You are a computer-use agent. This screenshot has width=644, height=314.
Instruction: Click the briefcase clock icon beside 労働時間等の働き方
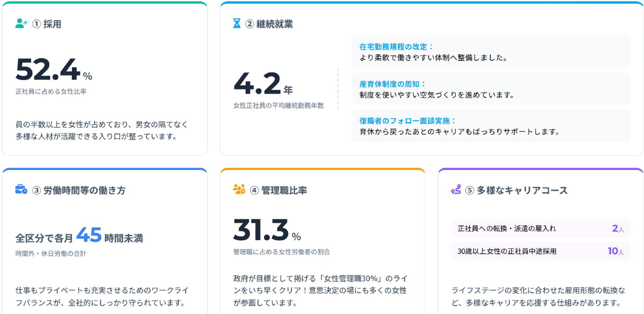click(21, 190)
